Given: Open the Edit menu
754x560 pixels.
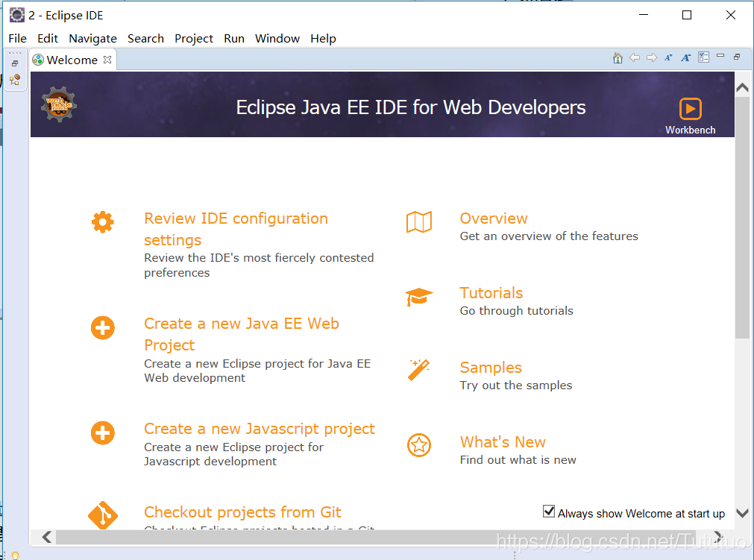Looking at the screenshot, I should point(48,39).
